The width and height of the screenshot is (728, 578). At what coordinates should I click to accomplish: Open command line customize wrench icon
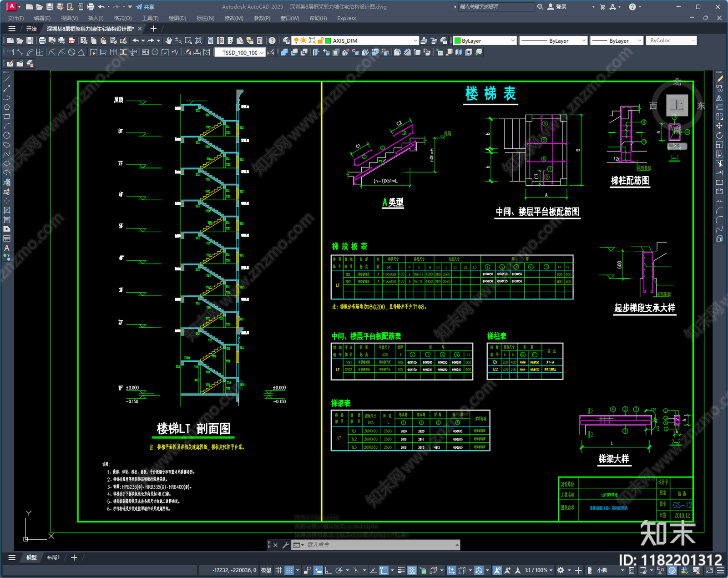(x=286, y=545)
